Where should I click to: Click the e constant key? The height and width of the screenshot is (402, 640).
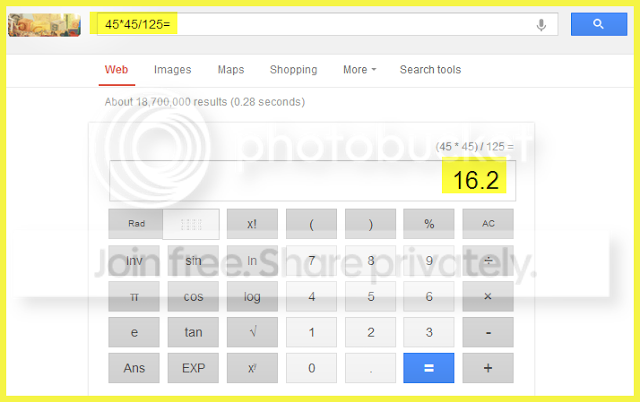point(134,332)
